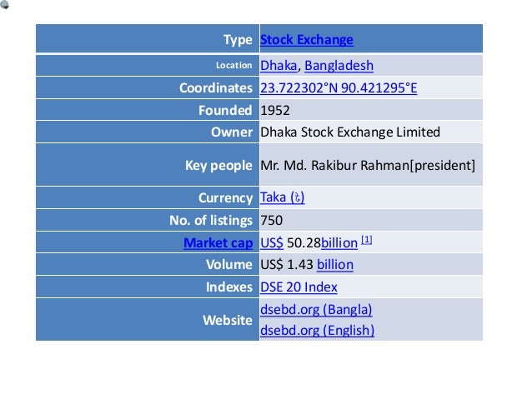Click on Mr. Md. Rakibur Rahman[president]

[368, 165]
